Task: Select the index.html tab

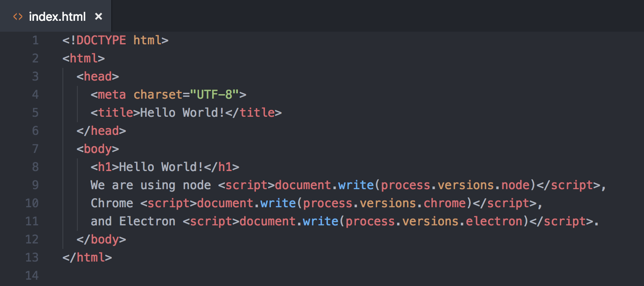Action: point(57,17)
